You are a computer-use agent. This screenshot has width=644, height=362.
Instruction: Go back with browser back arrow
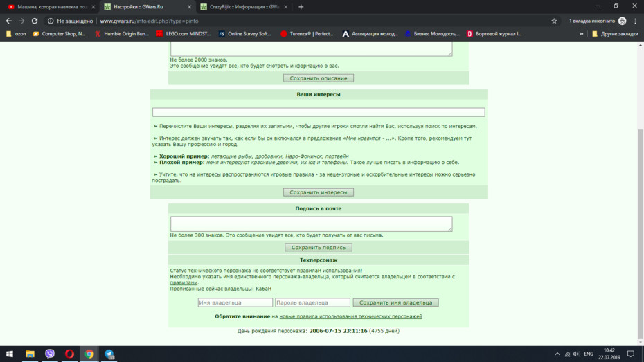[x=8, y=21]
